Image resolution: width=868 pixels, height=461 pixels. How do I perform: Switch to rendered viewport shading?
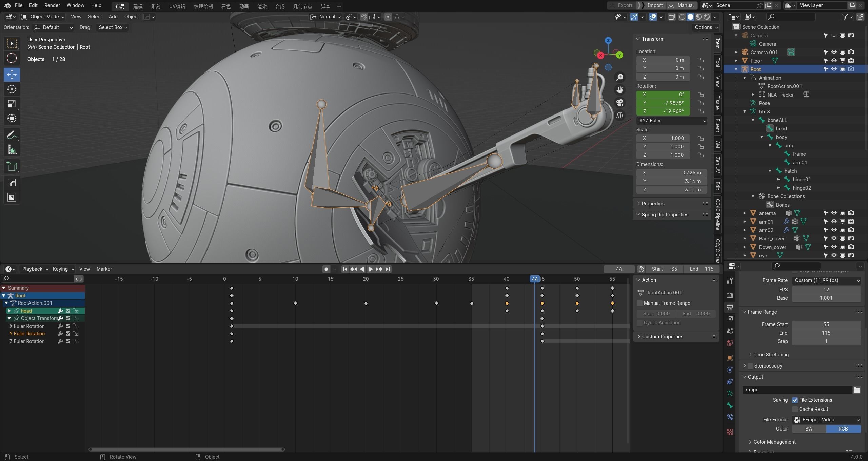pos(707,17)
